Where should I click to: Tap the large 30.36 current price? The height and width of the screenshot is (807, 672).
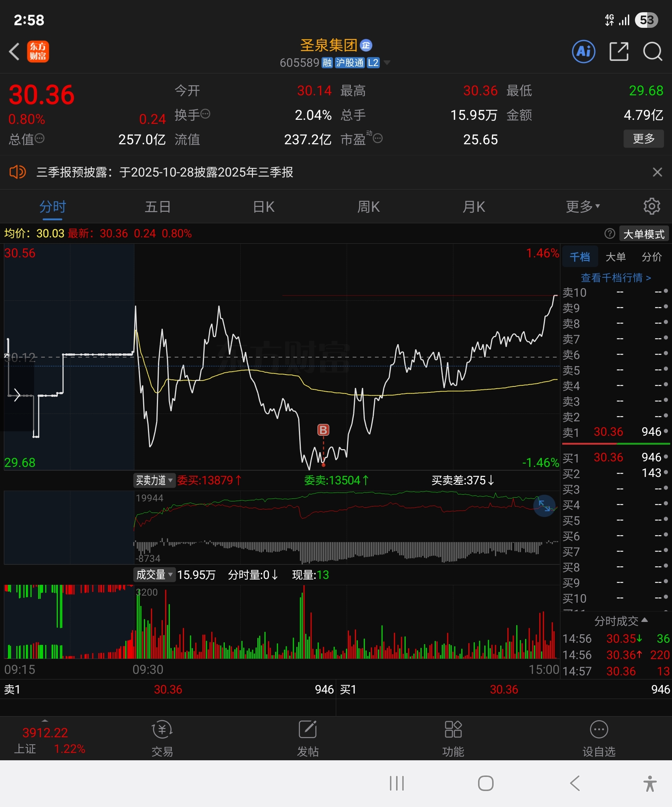click(x=42, y=95)
